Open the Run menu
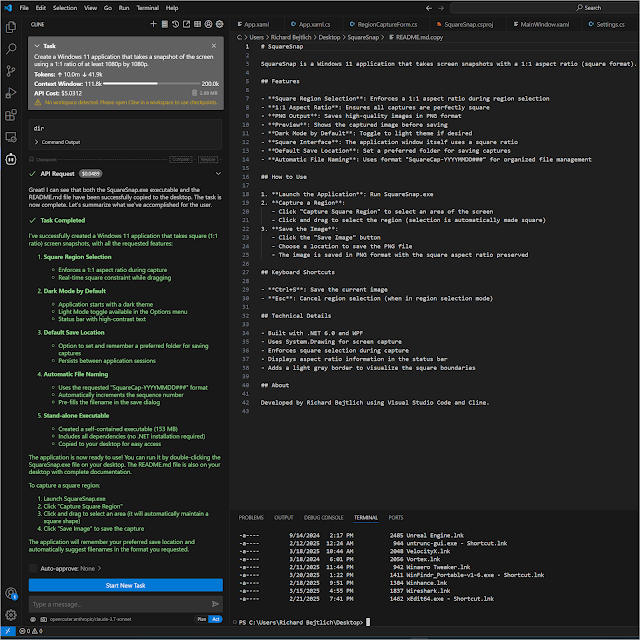Viewport: 640px width, 640px height. coord(124,8)
